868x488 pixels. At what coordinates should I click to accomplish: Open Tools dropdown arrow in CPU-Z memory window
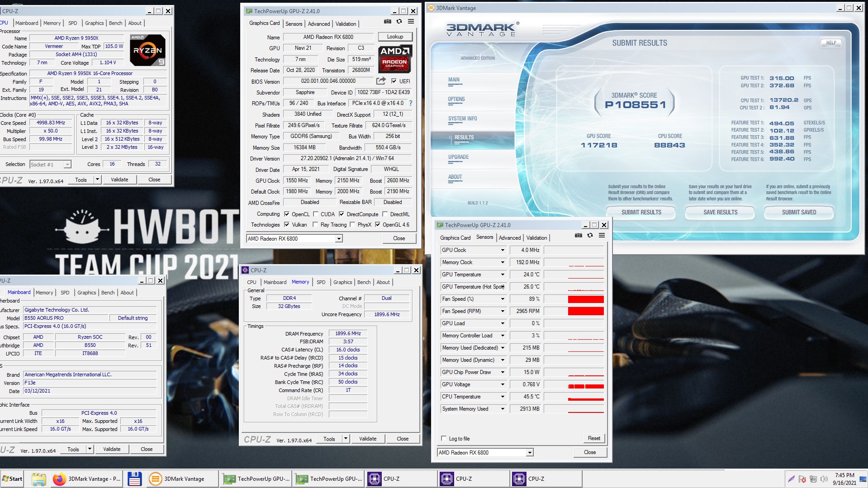[346, 438]
